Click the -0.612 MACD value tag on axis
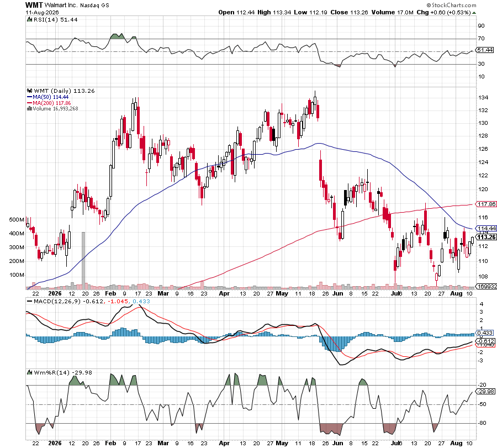This screenshot has width=497, height=448. [x=485, y=341]
